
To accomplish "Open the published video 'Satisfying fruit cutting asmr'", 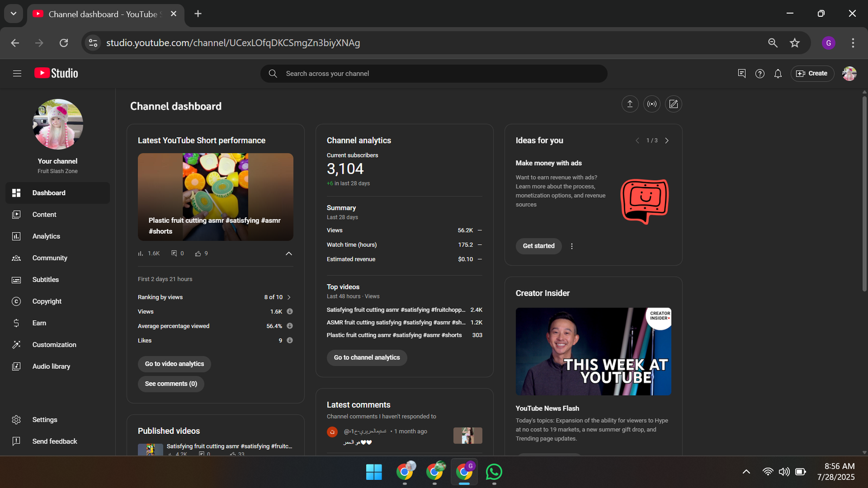I will coord(229,446).
